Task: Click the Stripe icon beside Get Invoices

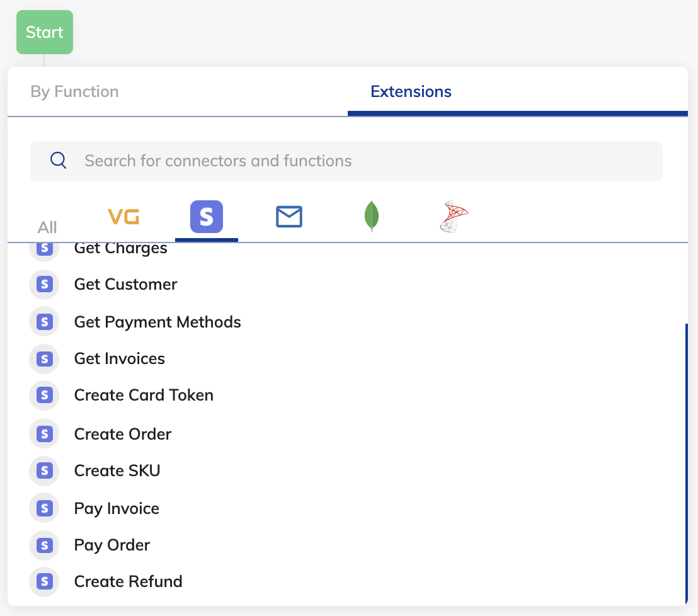Action: 44,359
